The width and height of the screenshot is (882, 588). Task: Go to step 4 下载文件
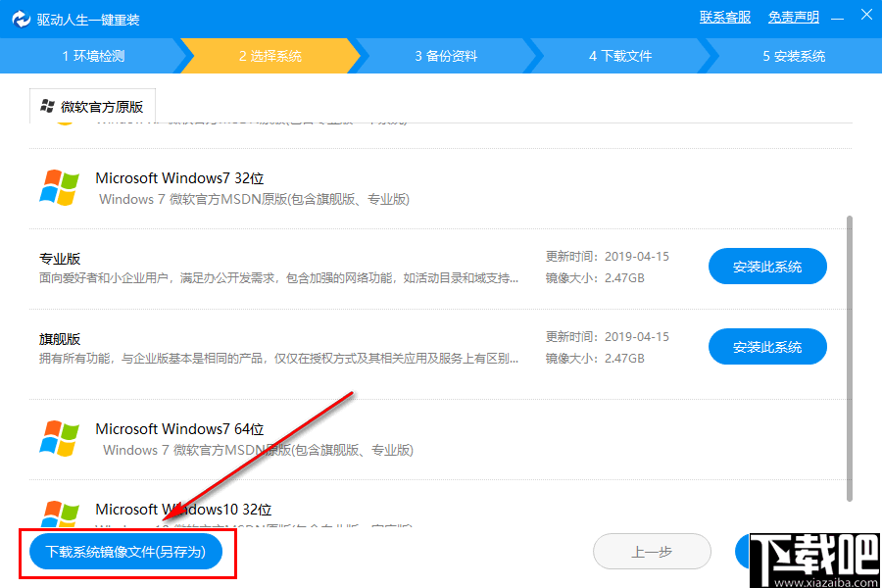coord(620,56)
